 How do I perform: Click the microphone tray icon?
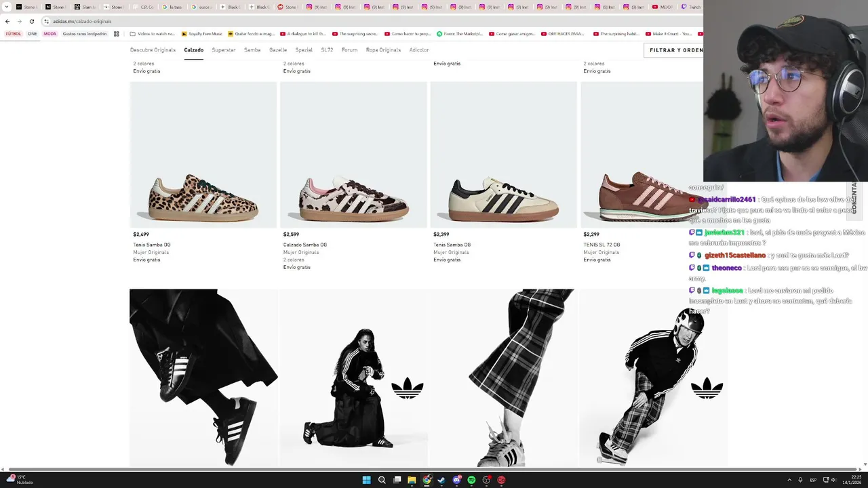(800, 480)
